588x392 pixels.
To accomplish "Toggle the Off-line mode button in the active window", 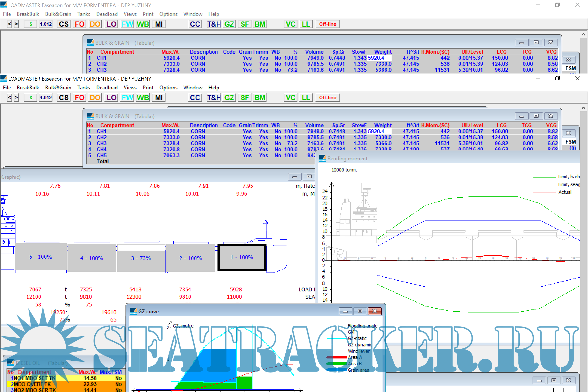I will (328, 98).
